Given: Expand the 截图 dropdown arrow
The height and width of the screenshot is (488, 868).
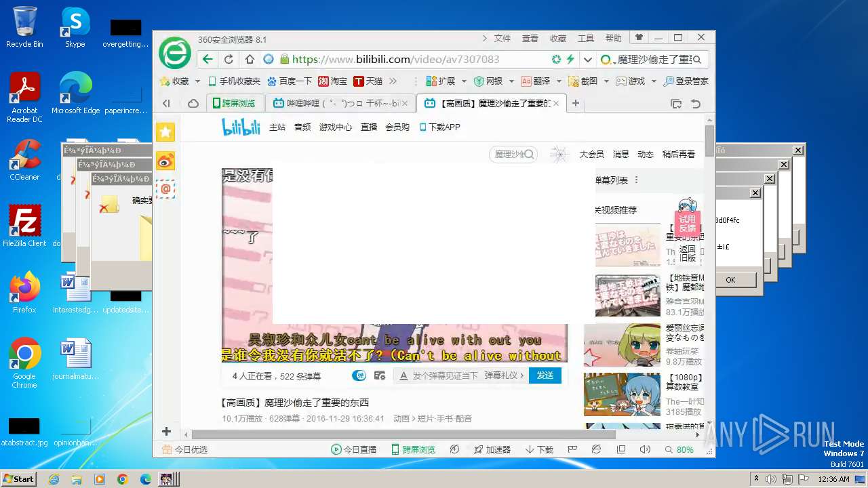Looking at the screenshot, I should (x=606, y=81).
